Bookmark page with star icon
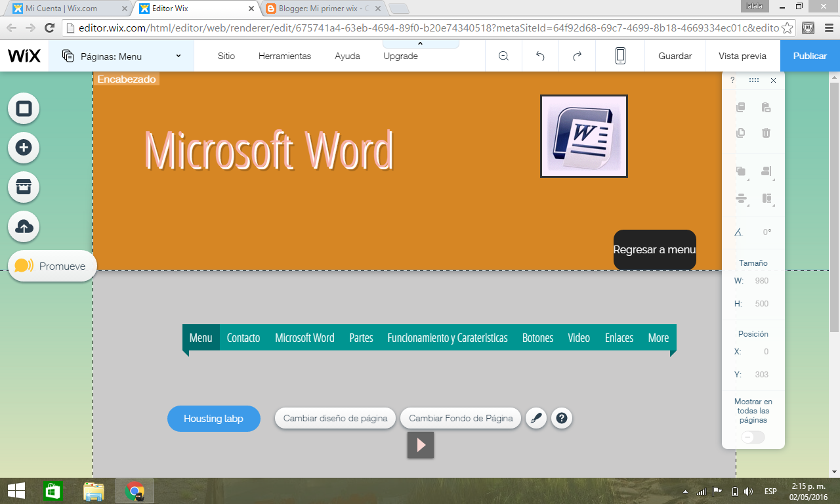 click(x=787, y=28)
